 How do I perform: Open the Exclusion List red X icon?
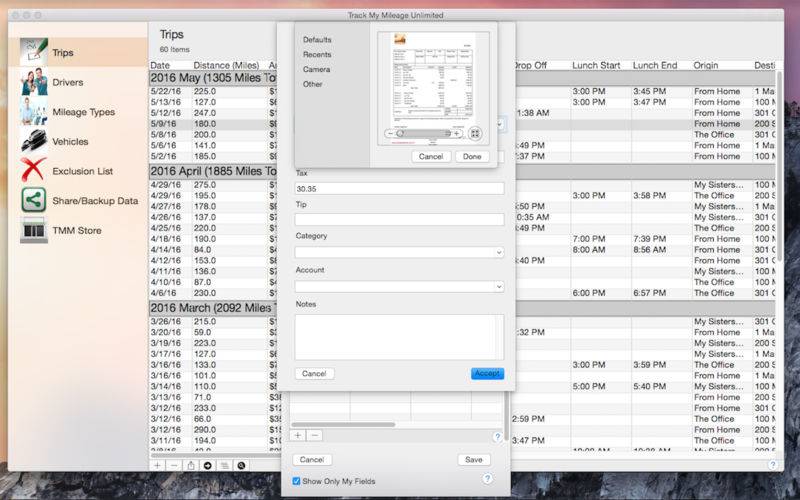pos(34,170)
